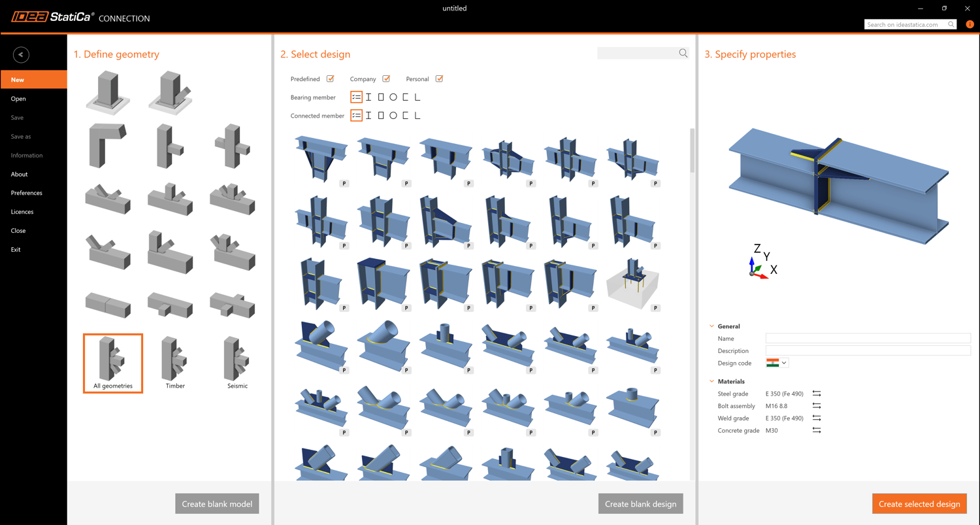This screenshot has height=525, width=980.
Task: Click the Description input field
Action: point(868,351)
